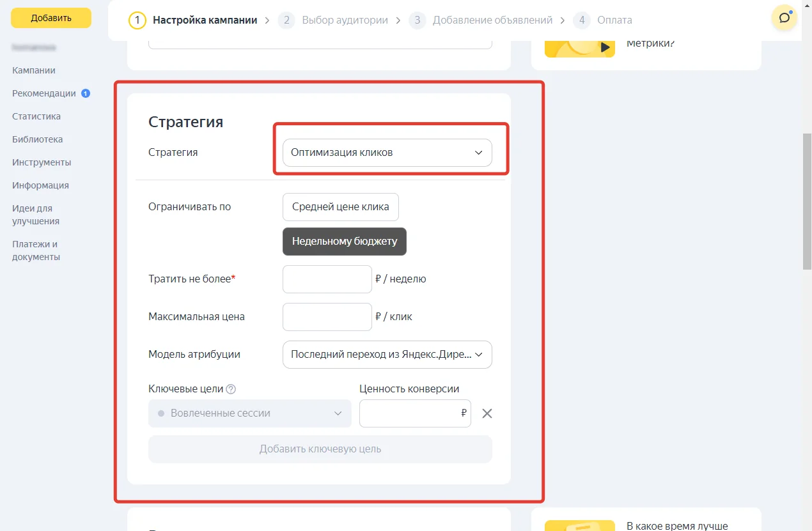Click the Ключевые цели help icon
Viewport: 812px width, 531px height.
(231, 389)
